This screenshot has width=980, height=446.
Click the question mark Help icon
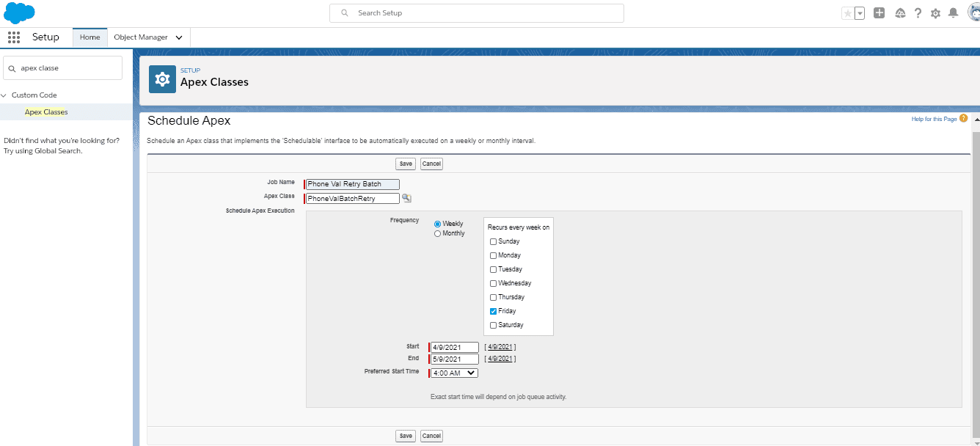[918, 13]
